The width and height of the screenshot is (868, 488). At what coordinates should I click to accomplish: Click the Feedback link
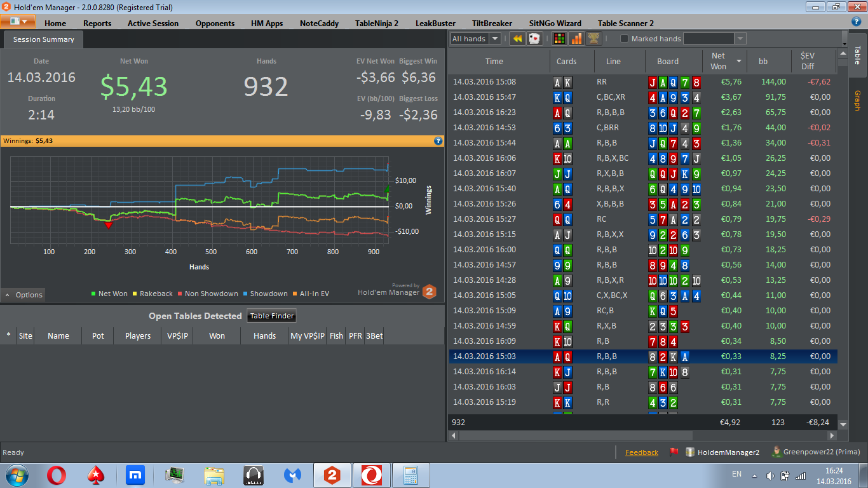pyautogui.click(x=642, y=452)
